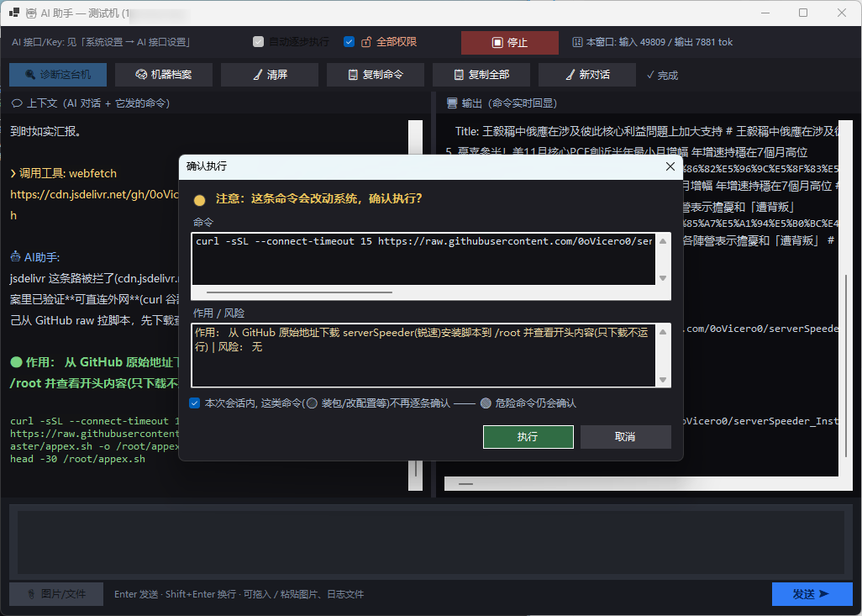862x616 pixels.
Task: Click '到时如实汇报。' text
Action: (45, 131)
